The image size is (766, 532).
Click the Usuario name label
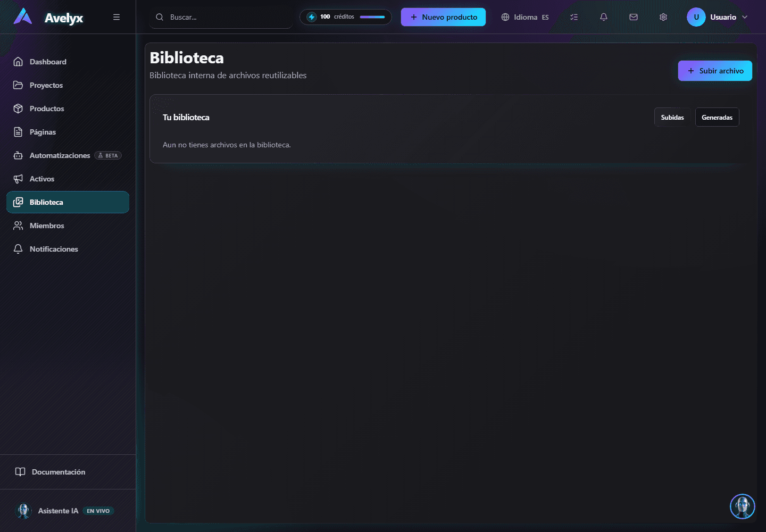pyautogui.click(x=723, y=17)
